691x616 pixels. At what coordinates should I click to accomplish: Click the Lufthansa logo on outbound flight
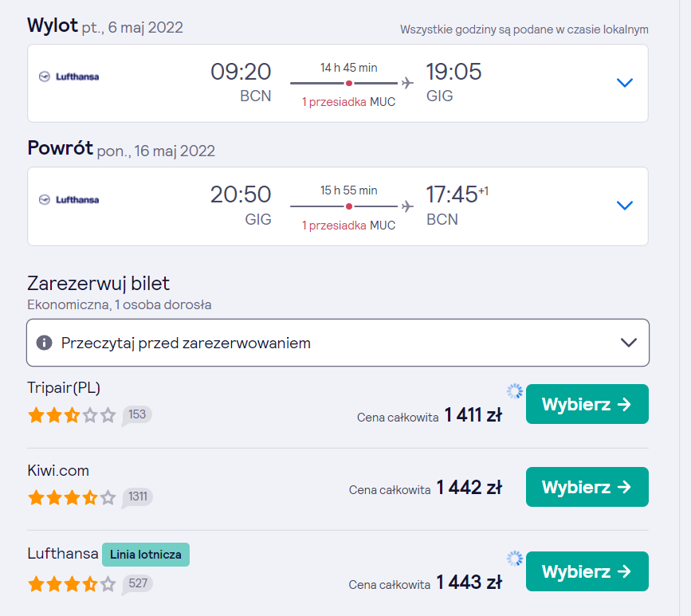tap(69, 77)
